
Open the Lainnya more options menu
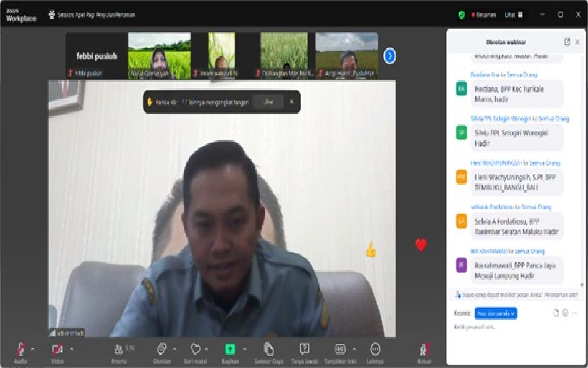point(375,349)
